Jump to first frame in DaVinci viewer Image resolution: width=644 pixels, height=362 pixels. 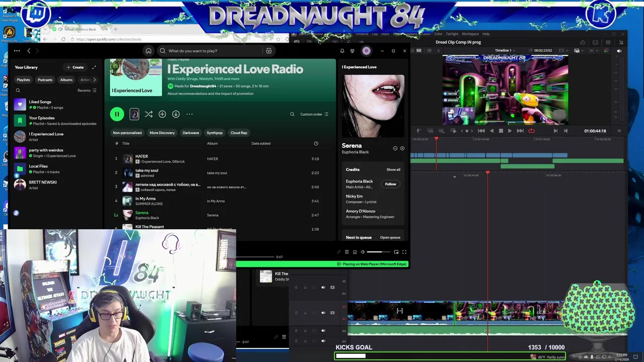click(481, 131)
